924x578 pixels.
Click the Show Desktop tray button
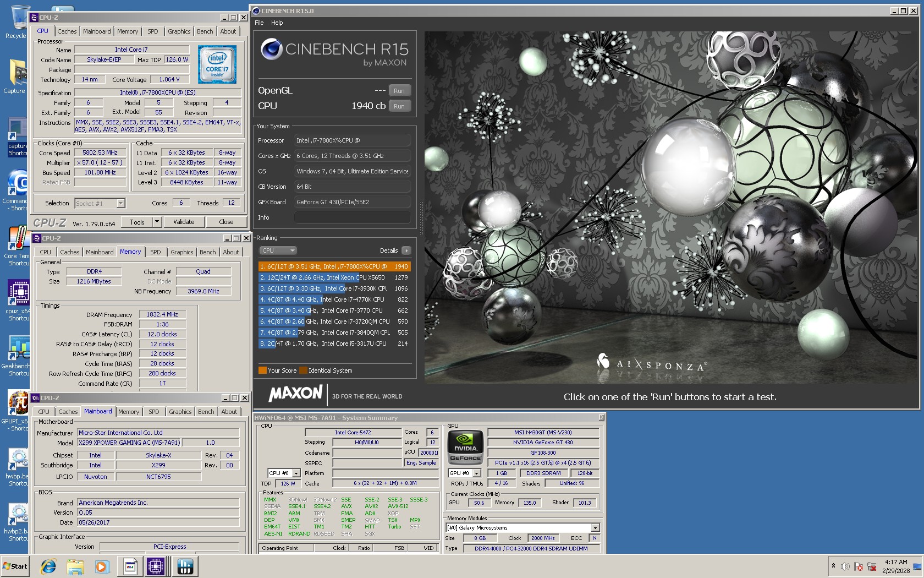tap(918, 566)
